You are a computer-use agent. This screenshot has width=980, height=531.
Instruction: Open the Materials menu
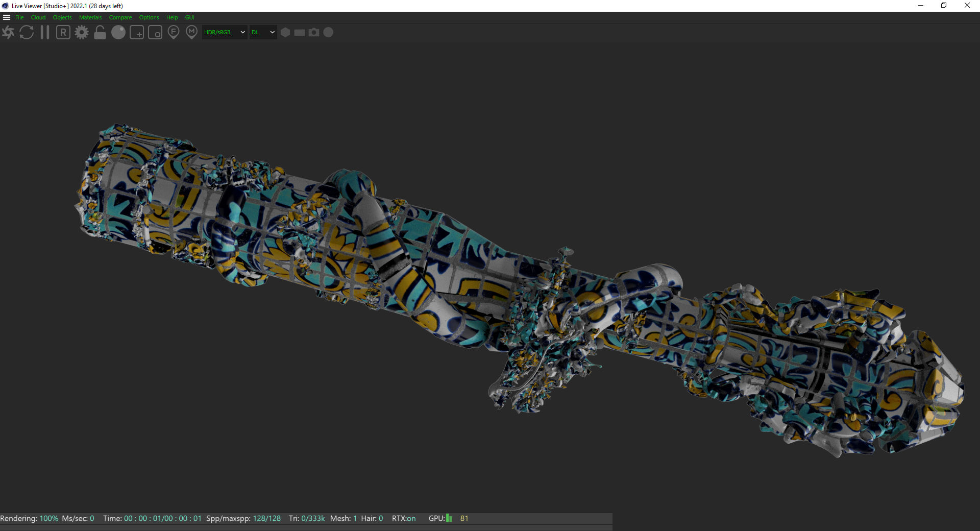tap(90, 17)
